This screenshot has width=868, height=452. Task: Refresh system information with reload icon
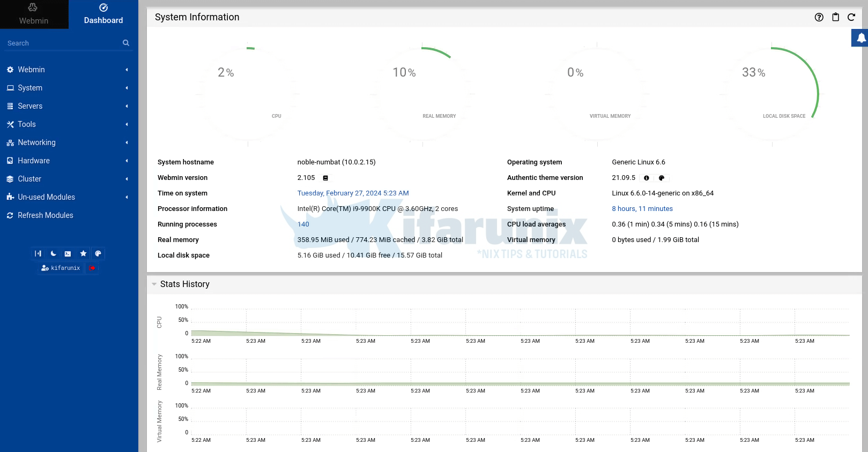pyautogui.click(x=851, y=17)
